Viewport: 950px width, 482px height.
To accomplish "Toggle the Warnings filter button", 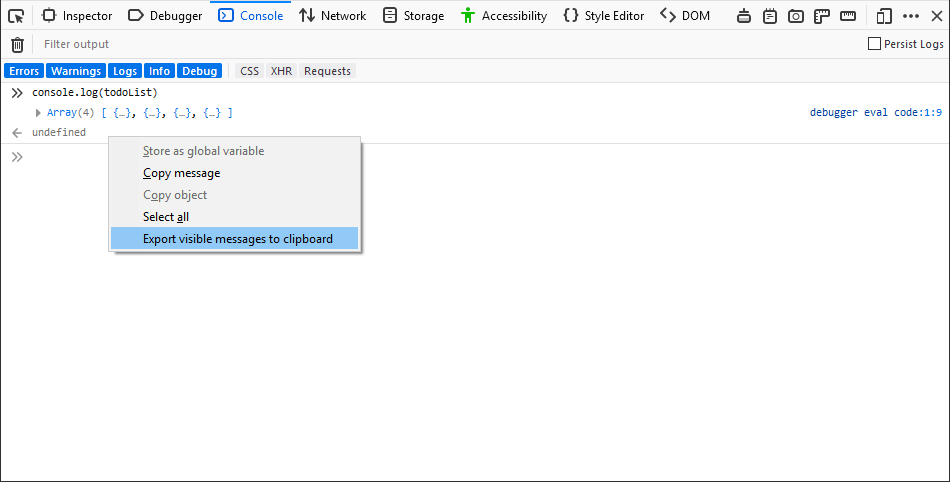I will [76, 71].
